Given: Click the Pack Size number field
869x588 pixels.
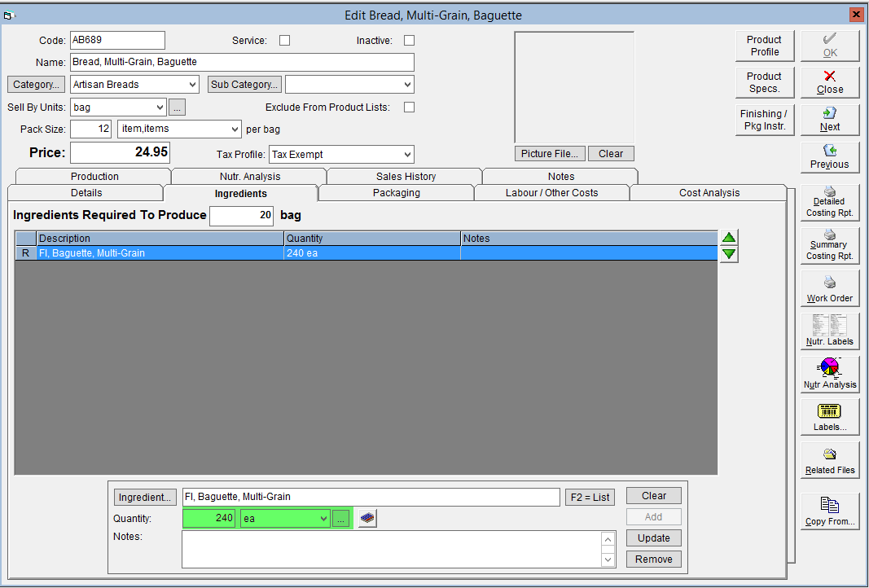Looking at the screenshot, I should coord(91,129).
